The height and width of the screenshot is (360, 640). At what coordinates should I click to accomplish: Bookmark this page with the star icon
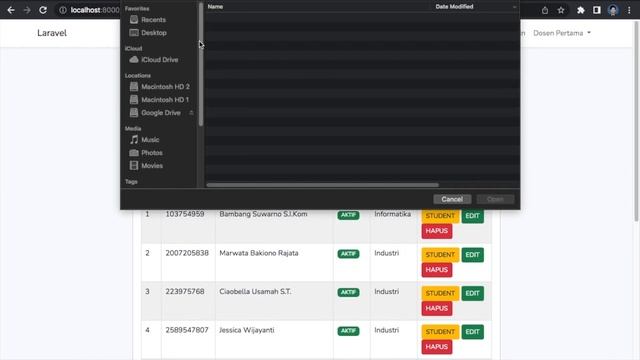click(x=561, y=10)
